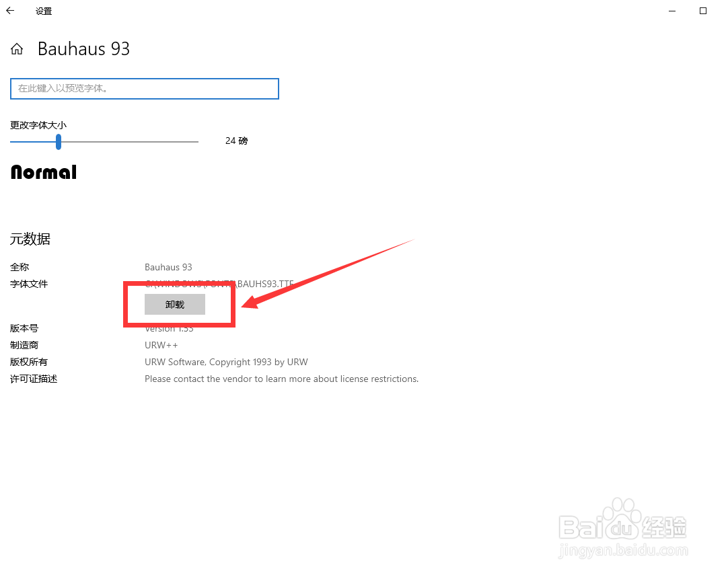
Task: Click the 元数据 section heading
Action: (30, 239)
